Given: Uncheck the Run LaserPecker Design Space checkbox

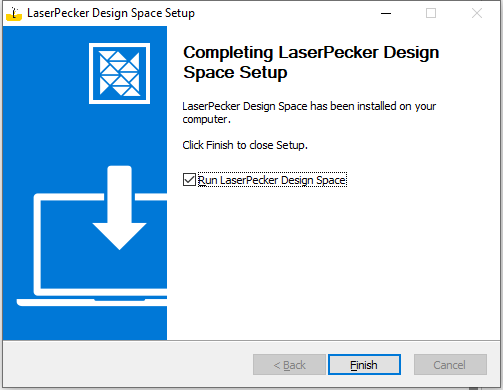Looking at the screenshot, I should (x=189, y=180).
